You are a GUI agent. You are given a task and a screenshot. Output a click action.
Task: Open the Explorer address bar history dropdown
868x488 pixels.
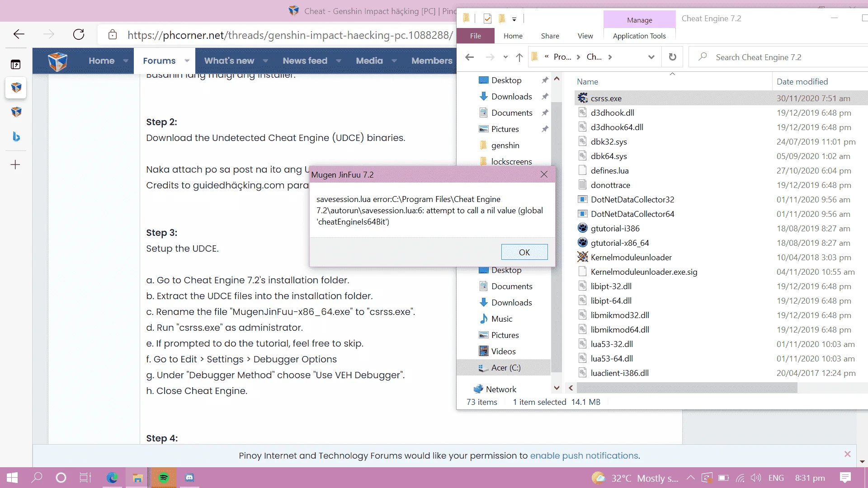651,57
